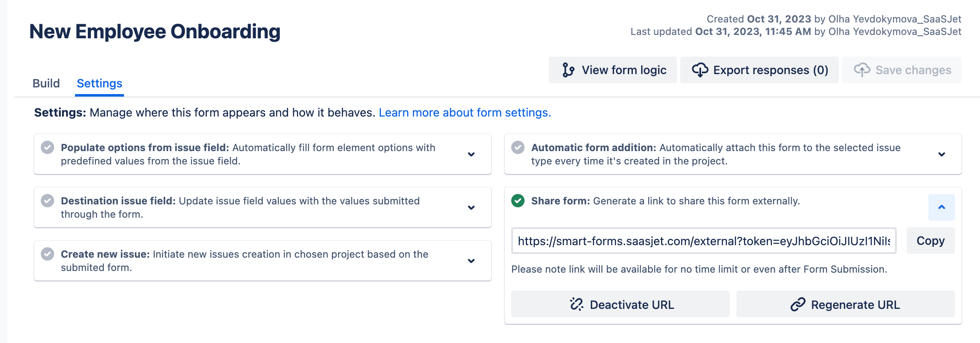Click the cloud download icon in Export responses
980x343 pixels.
[x=700, y=70]
